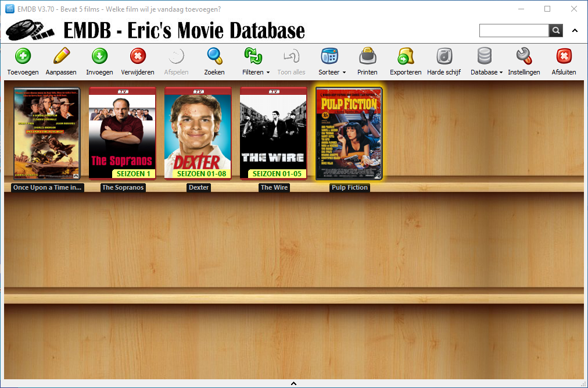Click the green Toevoegen add icon
This screenshot has height=388, width=588.
click(x=23, y=56)
